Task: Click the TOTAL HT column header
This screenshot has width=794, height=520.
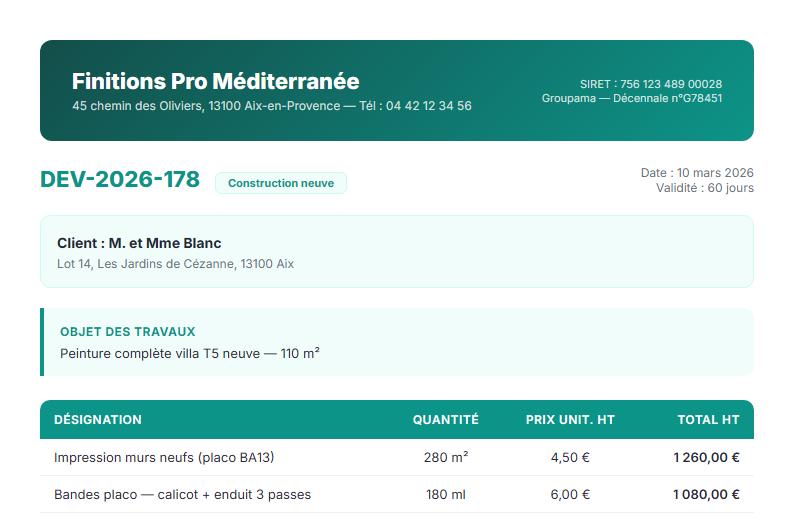Action: pos(708,420)
